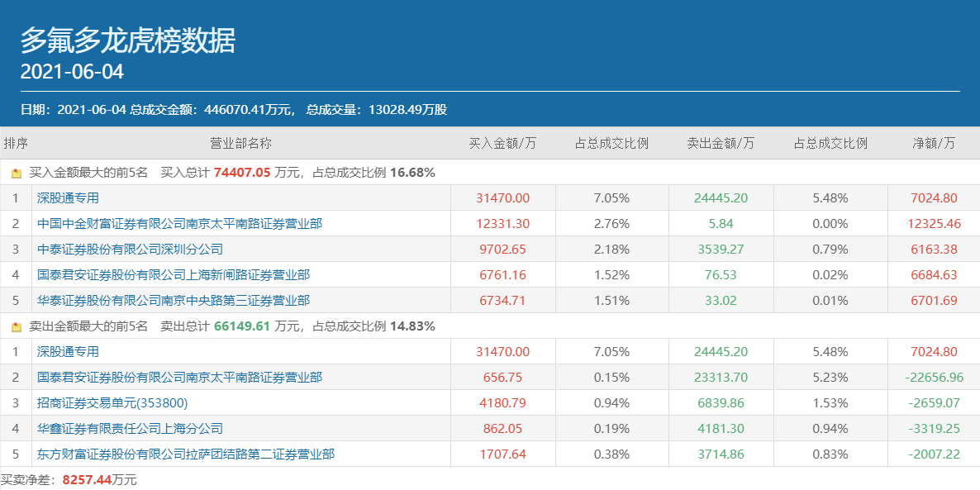Open 华泰证券南京中央路第三证券营业部 link

pos(173,301)
